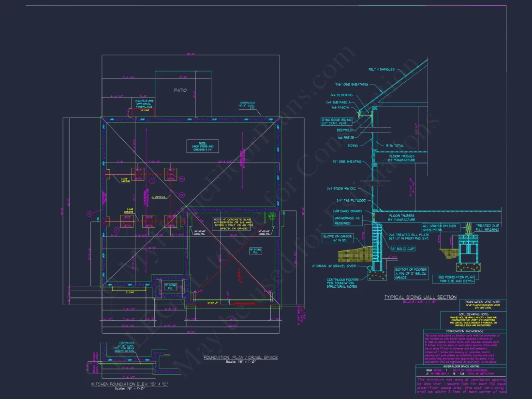The width and height of the screenshot is (532, 399).
Task: Click the Typical Siding Wall Section title
Action: point(420,297)
